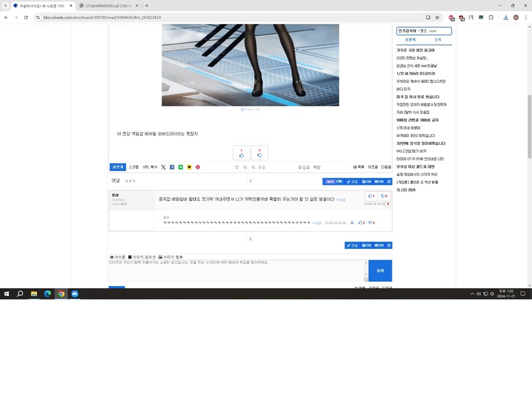Click inside the comment input field

pos(236,269)
